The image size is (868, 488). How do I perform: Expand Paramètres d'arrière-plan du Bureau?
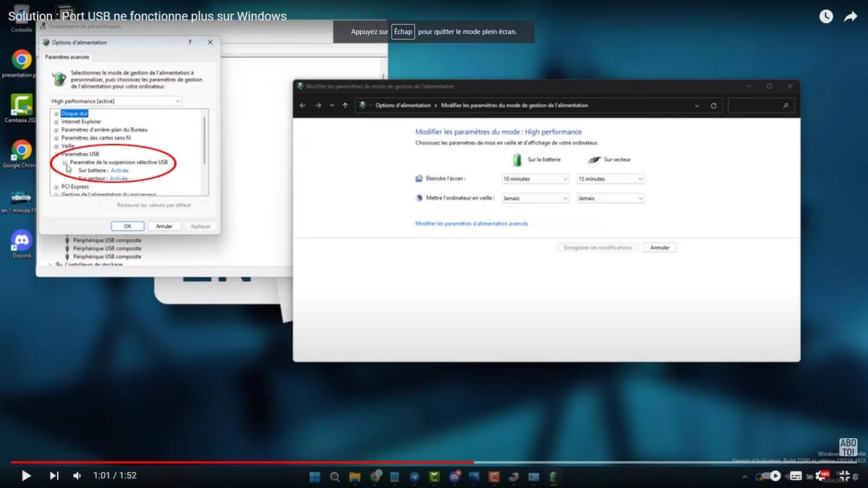click(56, 129)
